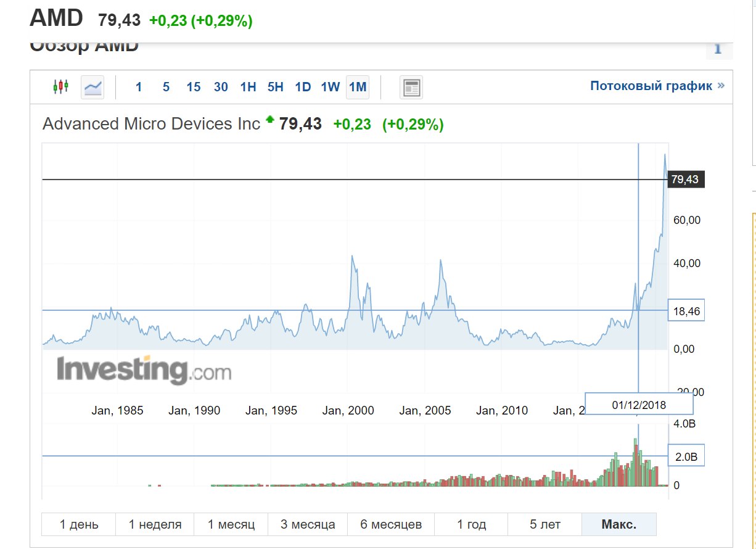The width and height of the screenshot is (756, 549).
Task: Select the Макс. range tab
Action: (619, 524)
